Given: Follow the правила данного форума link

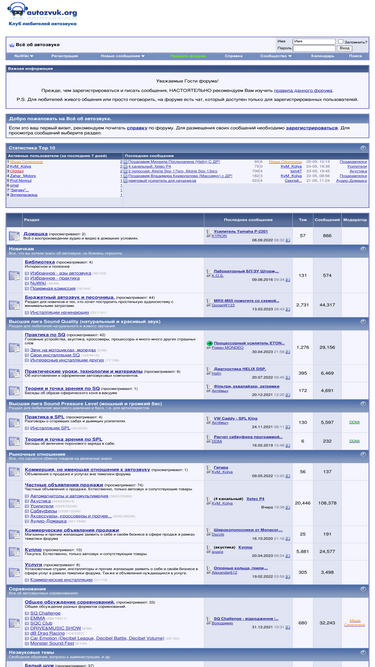Looking at the screenshot, I should click(303, 90).
